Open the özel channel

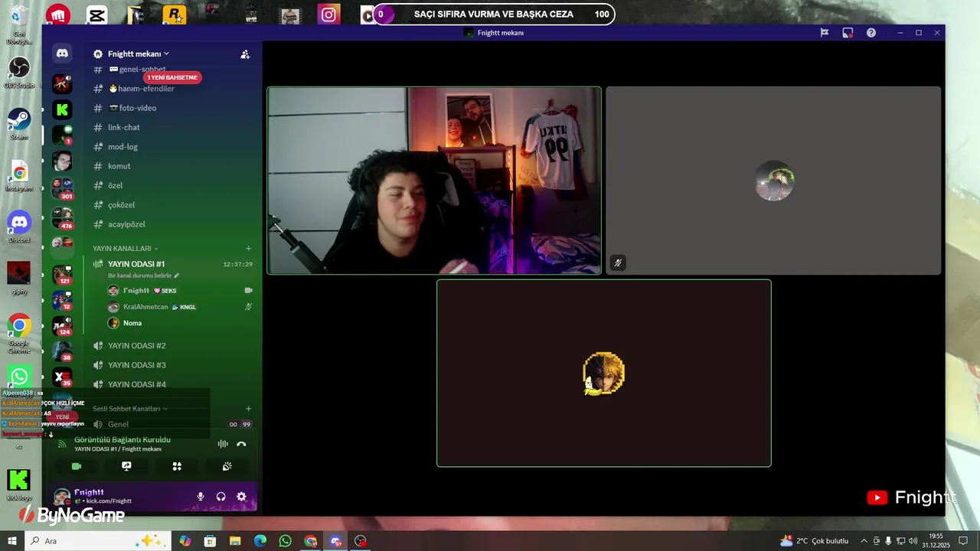[172, 185]
